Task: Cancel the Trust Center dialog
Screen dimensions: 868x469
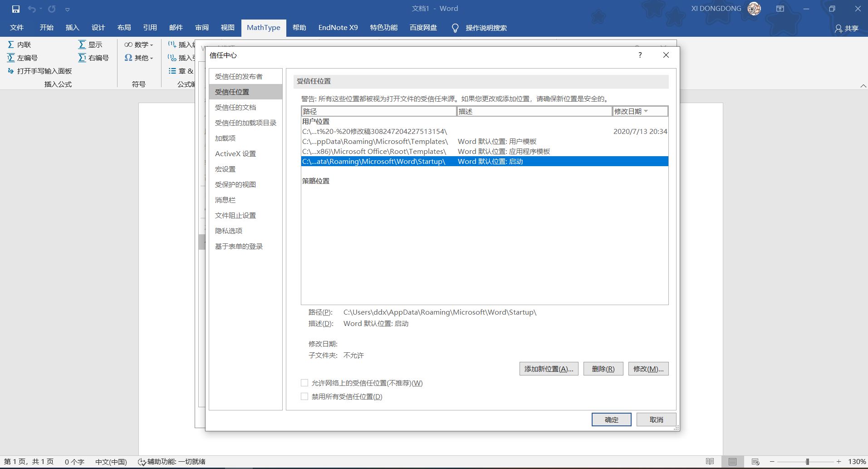Action: coord(656,420)
